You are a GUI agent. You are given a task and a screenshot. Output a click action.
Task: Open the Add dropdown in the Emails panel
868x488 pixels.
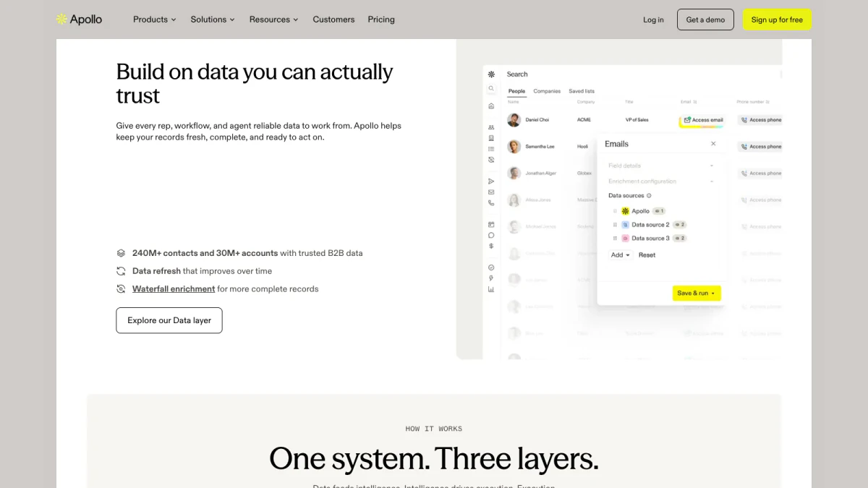pos(621,255)
